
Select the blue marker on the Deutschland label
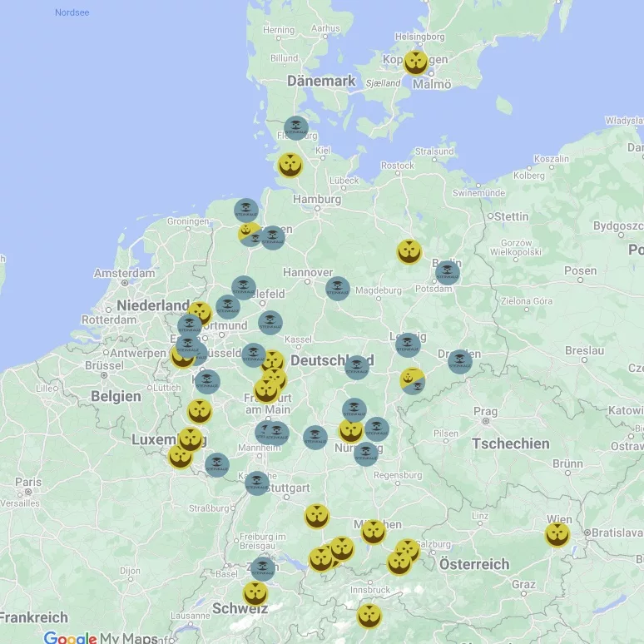[x=356, y=367]
